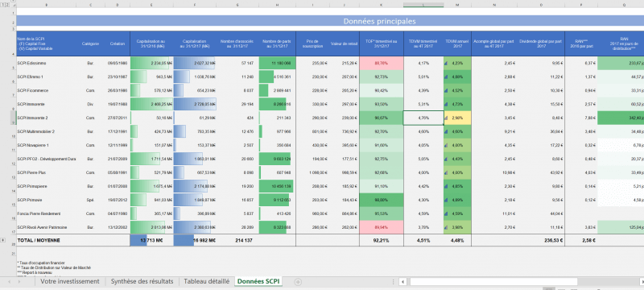Click selected cell showing 4,76%
The width and height of the screenshot is (644, 290).
tap(423, 118)
